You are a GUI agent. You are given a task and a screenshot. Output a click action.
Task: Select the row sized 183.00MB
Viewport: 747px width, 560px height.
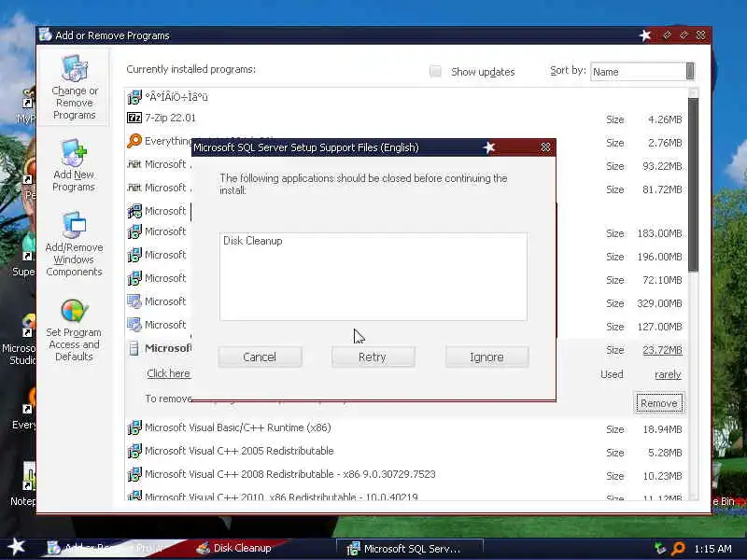coord(406,232)
